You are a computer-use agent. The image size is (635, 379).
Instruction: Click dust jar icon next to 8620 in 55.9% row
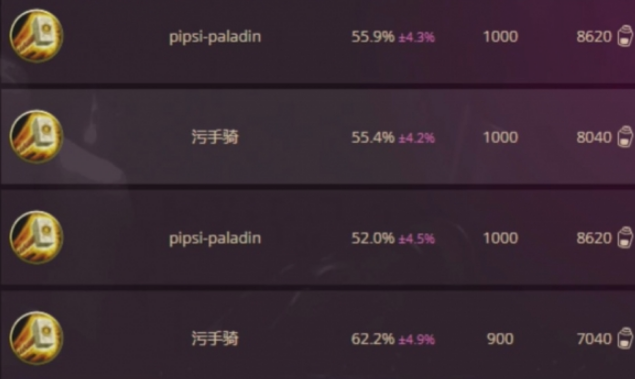[x=625, y=36]
